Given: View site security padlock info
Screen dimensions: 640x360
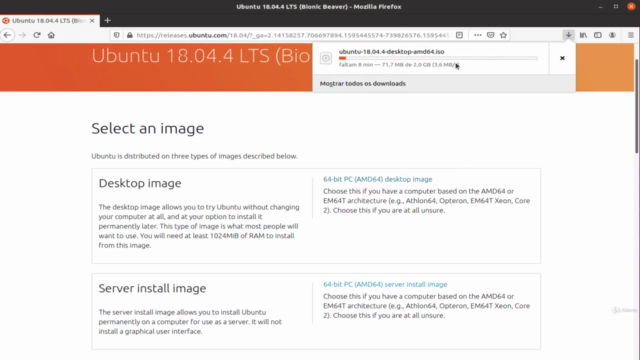Looking at the screenshot, I should pos(129,35).
